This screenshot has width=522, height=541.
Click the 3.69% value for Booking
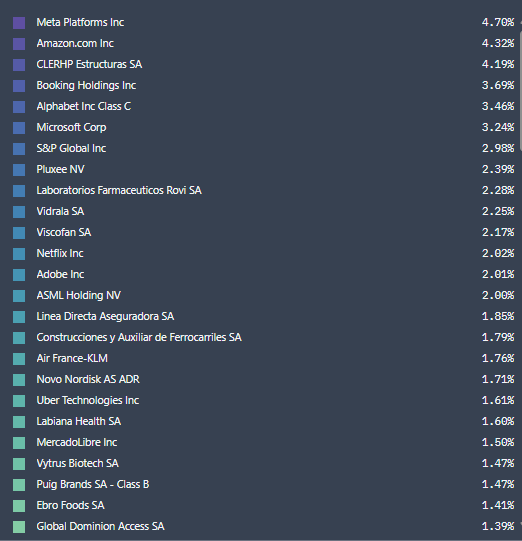pyautogui.click(x=498, y=86)
